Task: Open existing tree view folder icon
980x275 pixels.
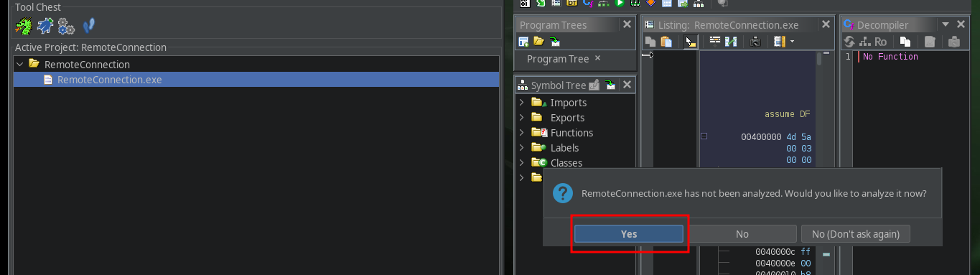Action: [538, 42]
